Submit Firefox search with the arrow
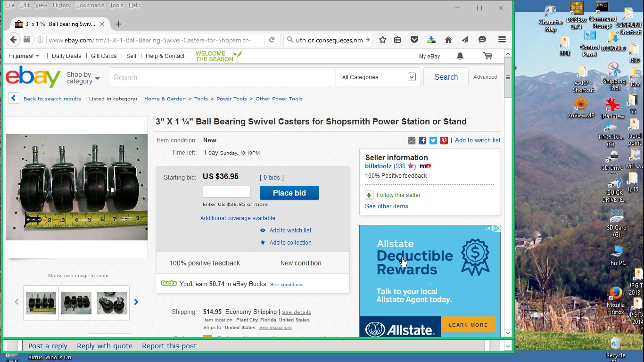 (368, 40)
